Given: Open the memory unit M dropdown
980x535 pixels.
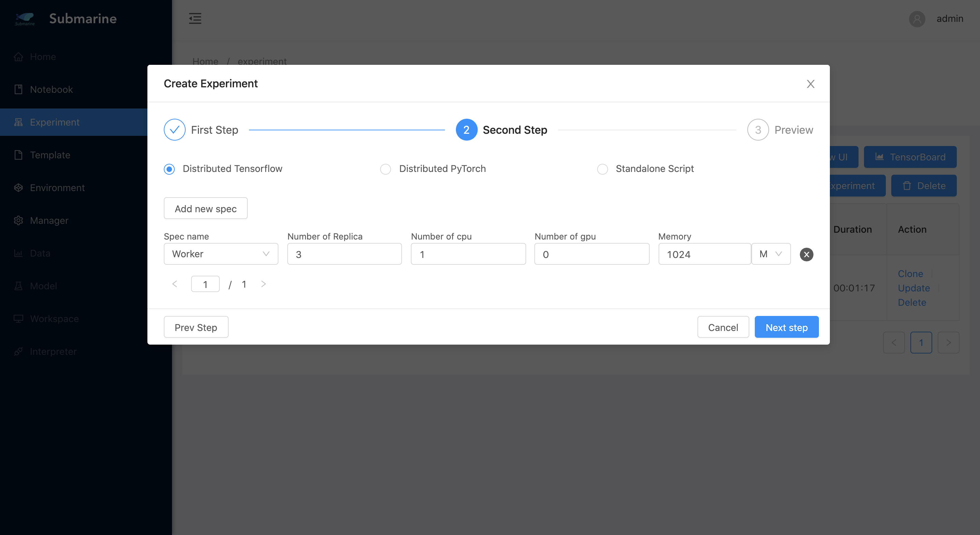Looking at the screenshot, I should point(770,254).
